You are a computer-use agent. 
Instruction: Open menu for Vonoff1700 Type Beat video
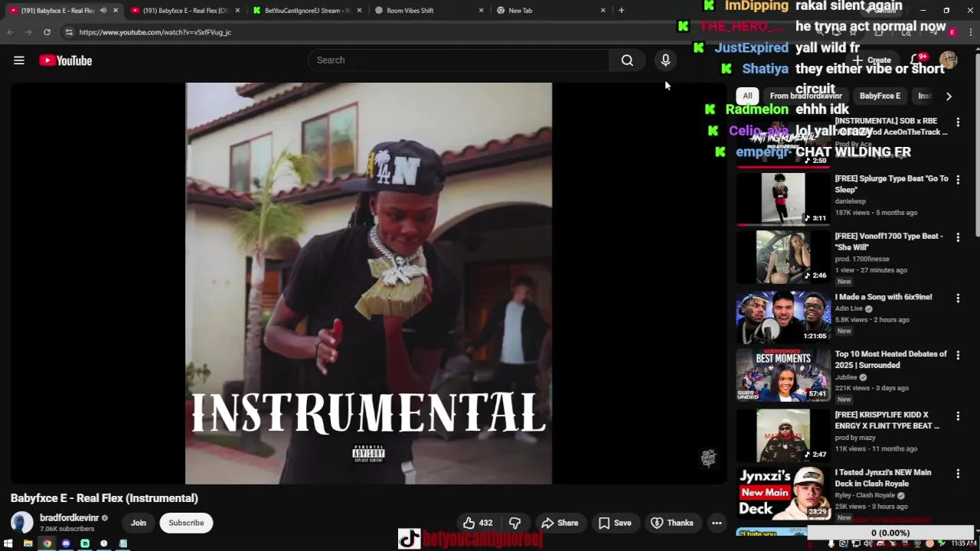(x=958, y=237)
